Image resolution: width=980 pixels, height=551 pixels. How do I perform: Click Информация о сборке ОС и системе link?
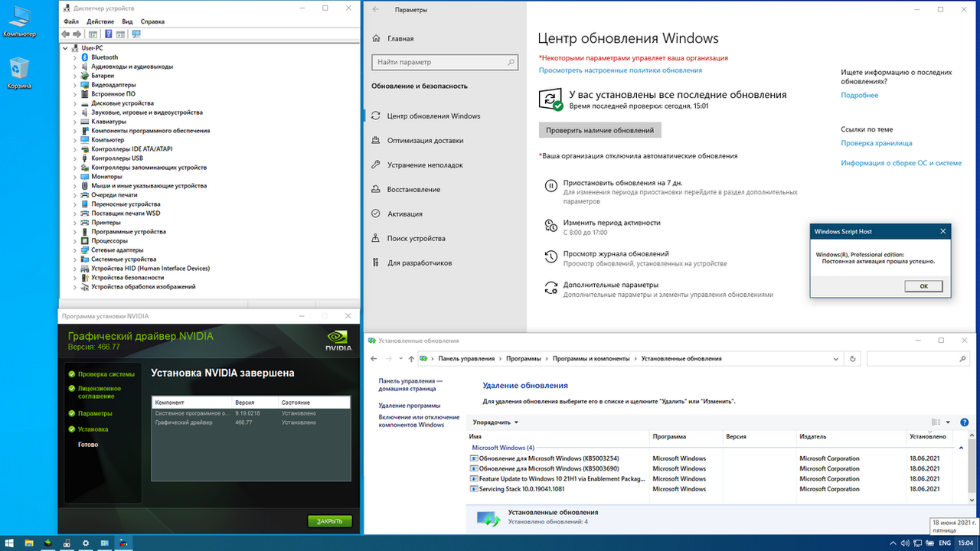(x=901, y=163)
